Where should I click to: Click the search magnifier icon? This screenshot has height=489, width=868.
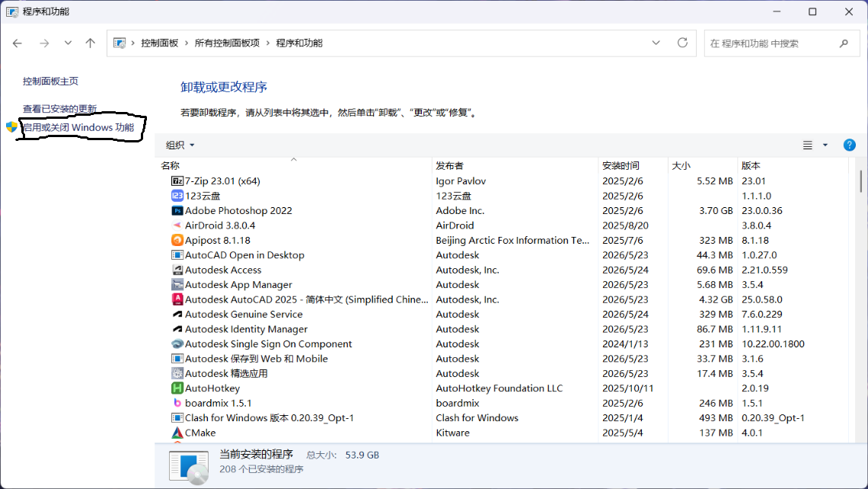point(844,43)
